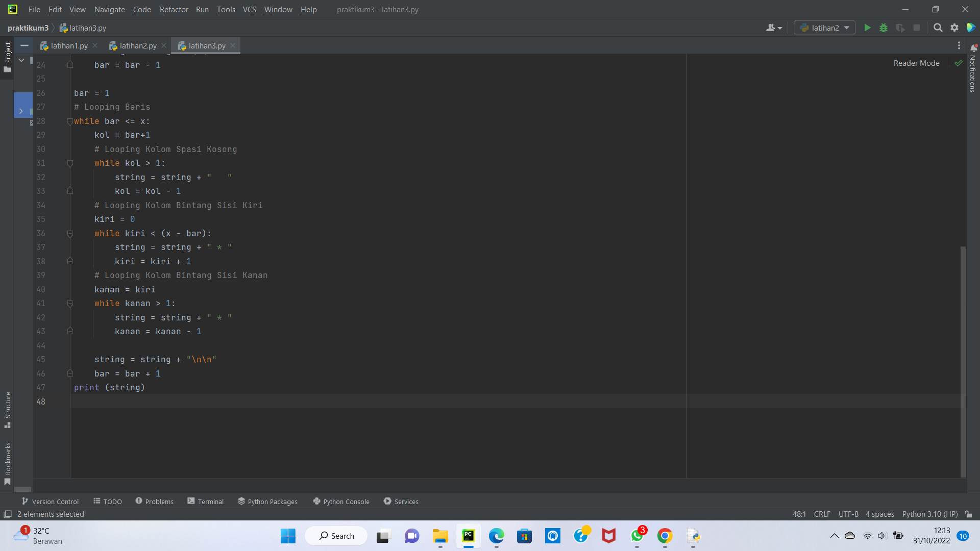Open the Refactor menu
The image size is (980, 551).
174,9
